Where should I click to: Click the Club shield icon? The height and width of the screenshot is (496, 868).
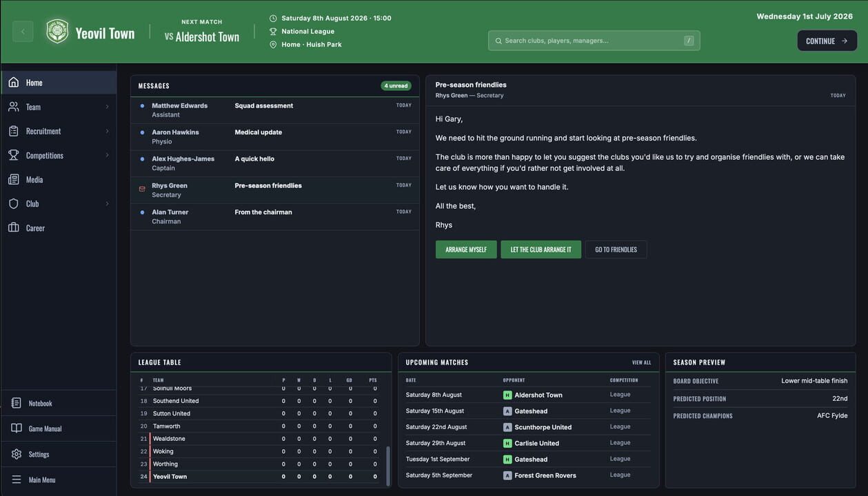pyautogui.click(x=14, y=203)
